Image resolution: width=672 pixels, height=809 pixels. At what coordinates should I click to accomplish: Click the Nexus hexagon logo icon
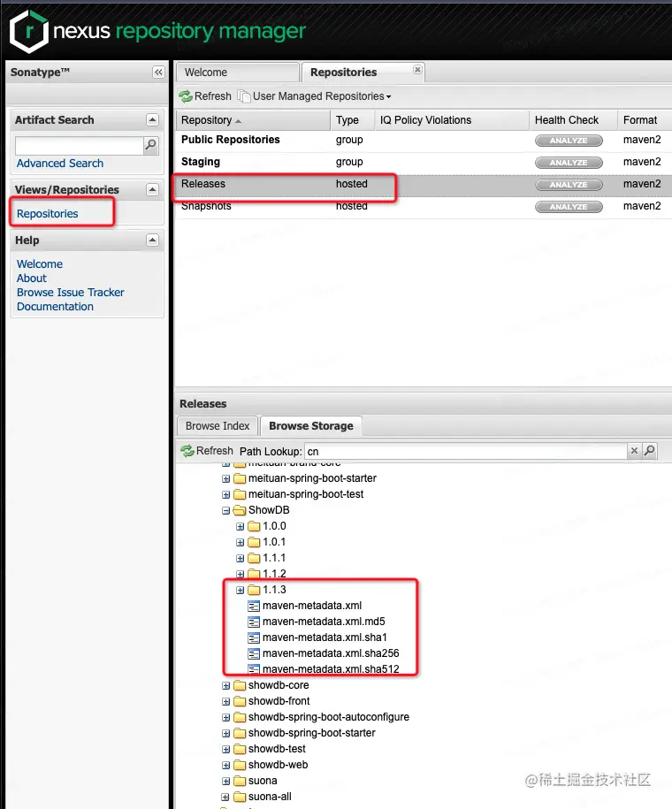[29, 32]
